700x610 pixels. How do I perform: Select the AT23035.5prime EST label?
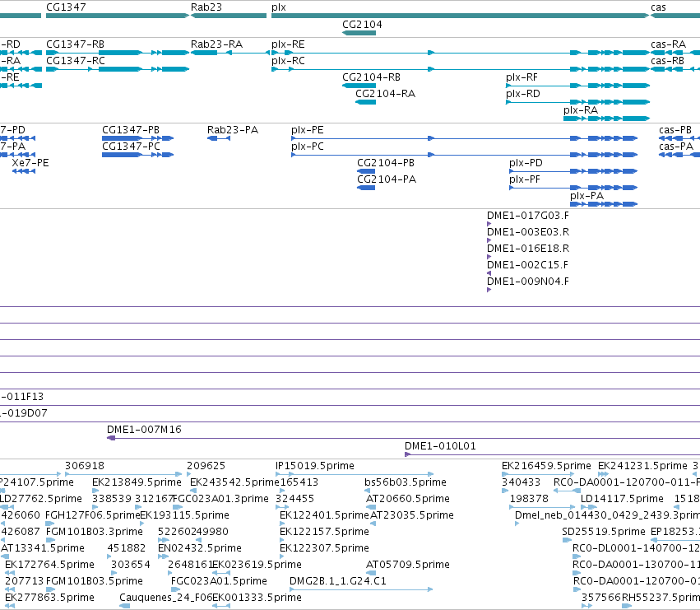point(411,515)
